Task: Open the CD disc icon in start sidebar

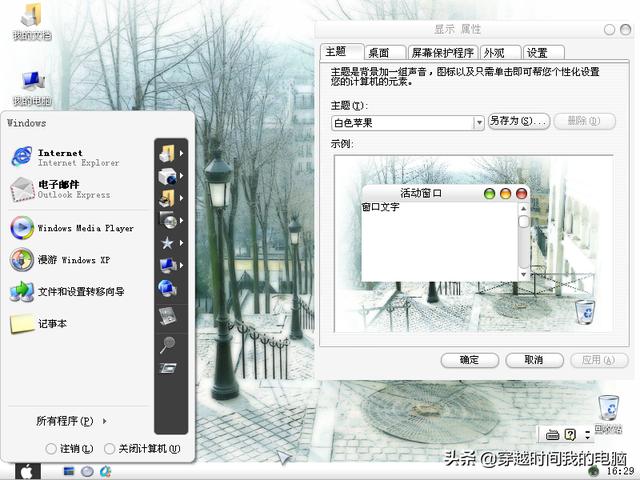Action: pos(167,221)
